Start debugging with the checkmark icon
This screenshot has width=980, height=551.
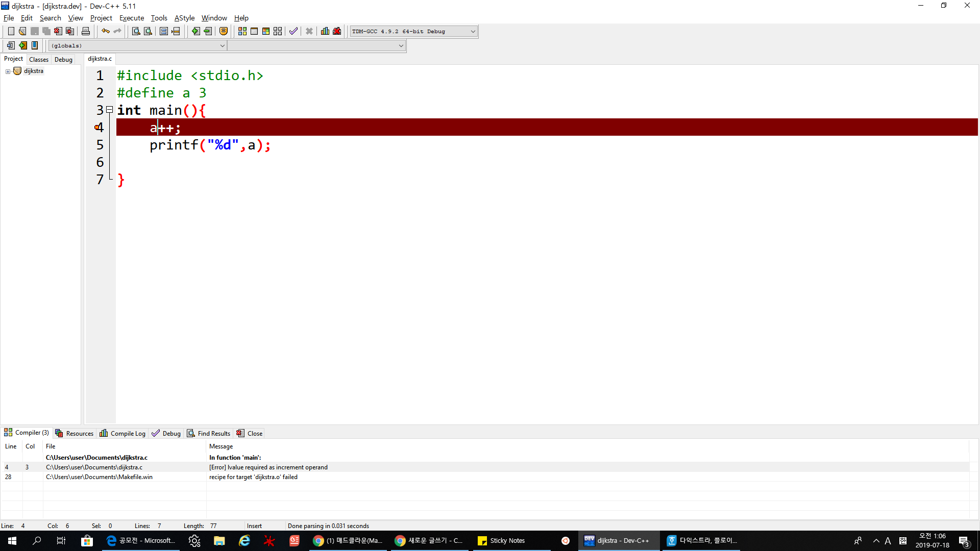pyautogui.click(x=293, y=31)
